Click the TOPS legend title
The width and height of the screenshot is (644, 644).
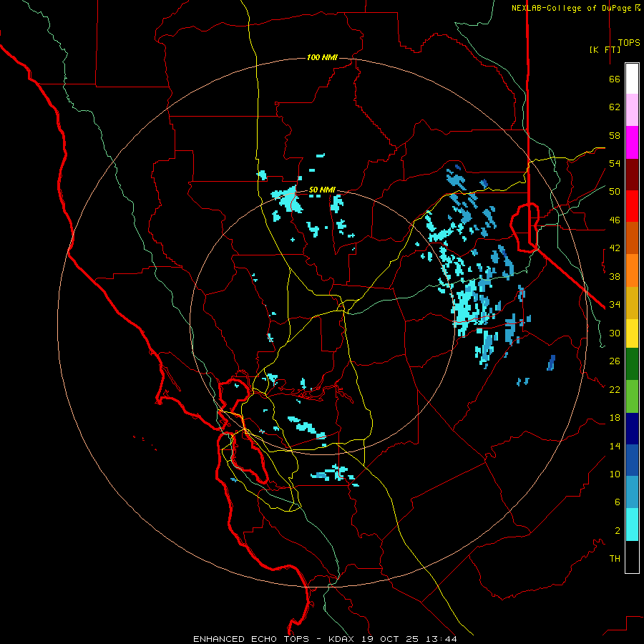[629, 43]
